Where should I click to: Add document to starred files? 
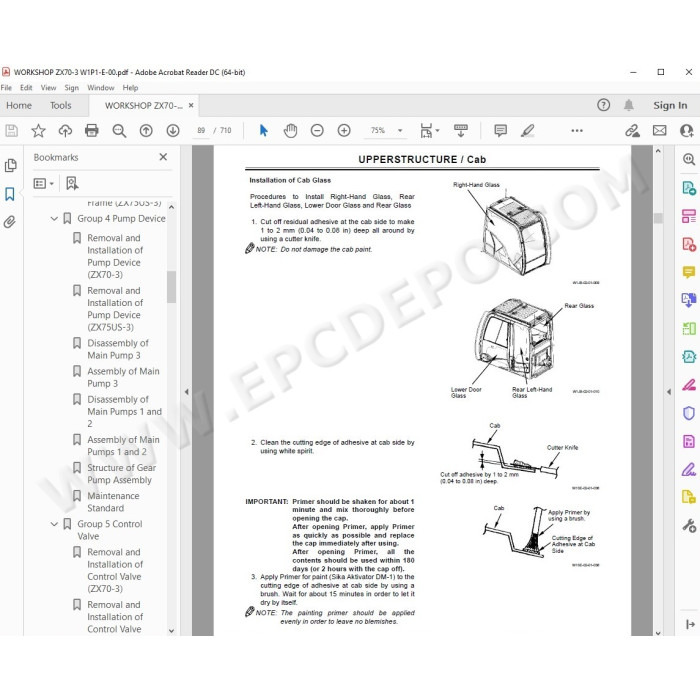click(38, 130)
